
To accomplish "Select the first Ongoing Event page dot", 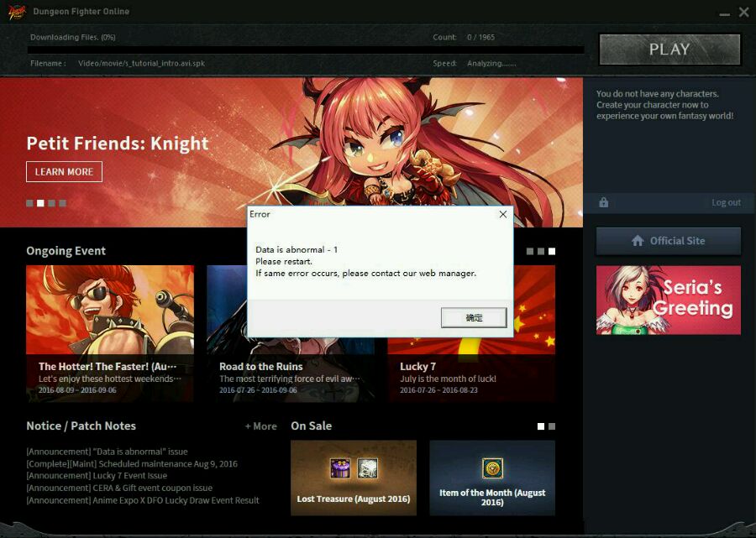I will point(530,252).
